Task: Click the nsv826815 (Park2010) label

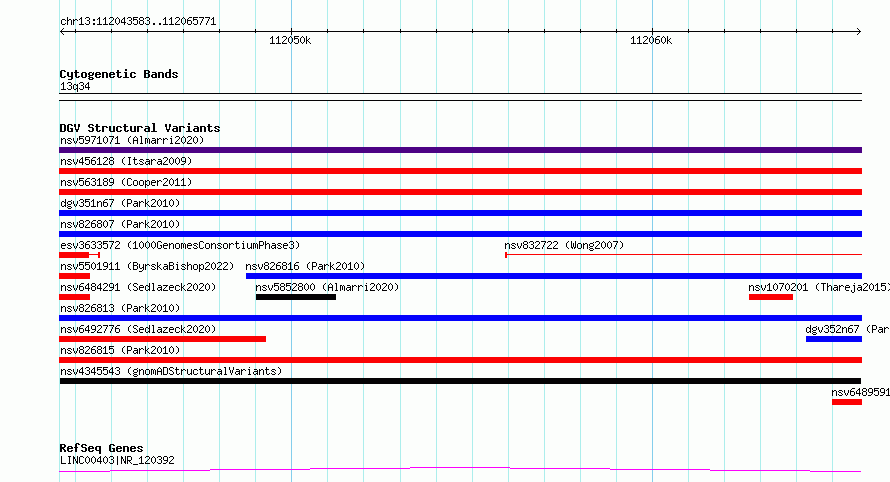Action: pos(120,350)
